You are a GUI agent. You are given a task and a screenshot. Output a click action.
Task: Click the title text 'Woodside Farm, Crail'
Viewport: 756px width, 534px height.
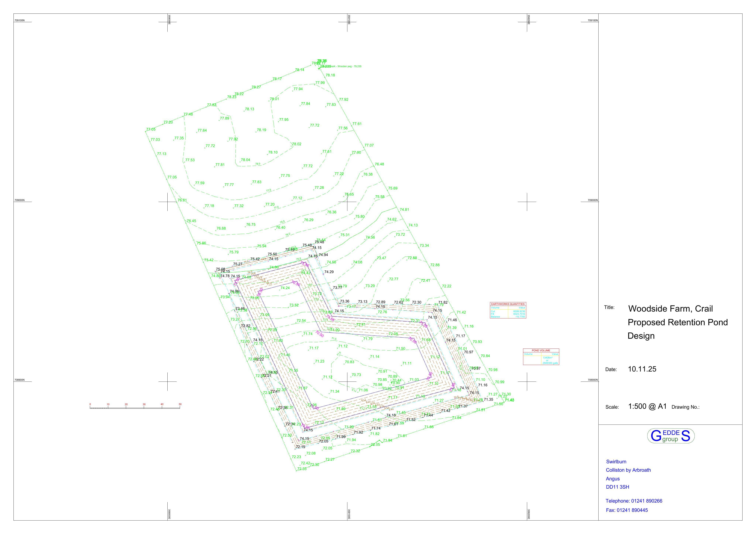pos(670,309)
